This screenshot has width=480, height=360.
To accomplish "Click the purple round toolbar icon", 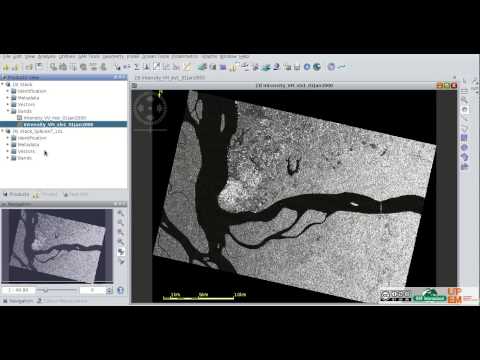I will click(331, 67).
